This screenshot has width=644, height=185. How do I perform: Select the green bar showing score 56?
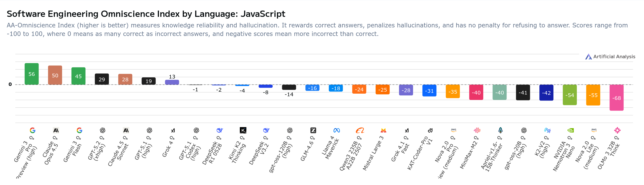coord(31,74)
